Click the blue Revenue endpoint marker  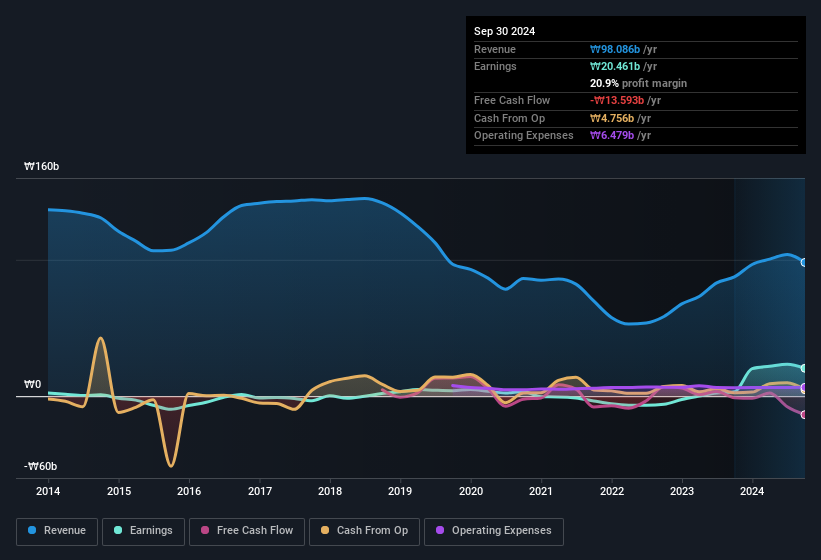804,262
